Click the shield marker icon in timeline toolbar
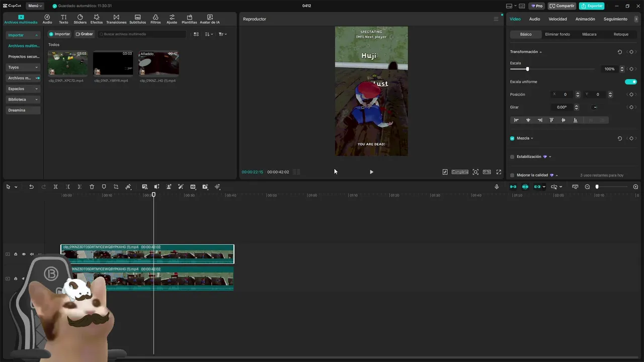This screenshot has width=644, height=362. [104, 187]
